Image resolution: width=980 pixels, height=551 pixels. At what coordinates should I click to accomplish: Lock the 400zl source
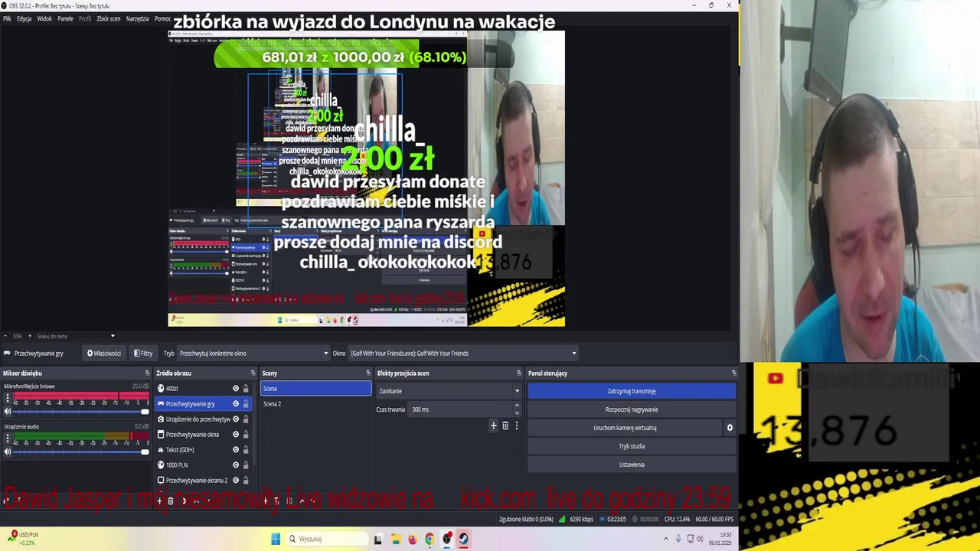246,389
